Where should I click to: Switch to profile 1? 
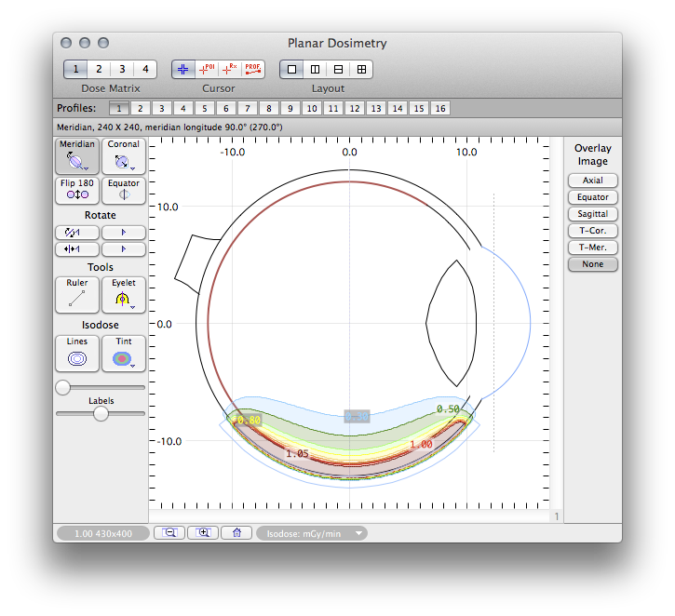point(119,108)
